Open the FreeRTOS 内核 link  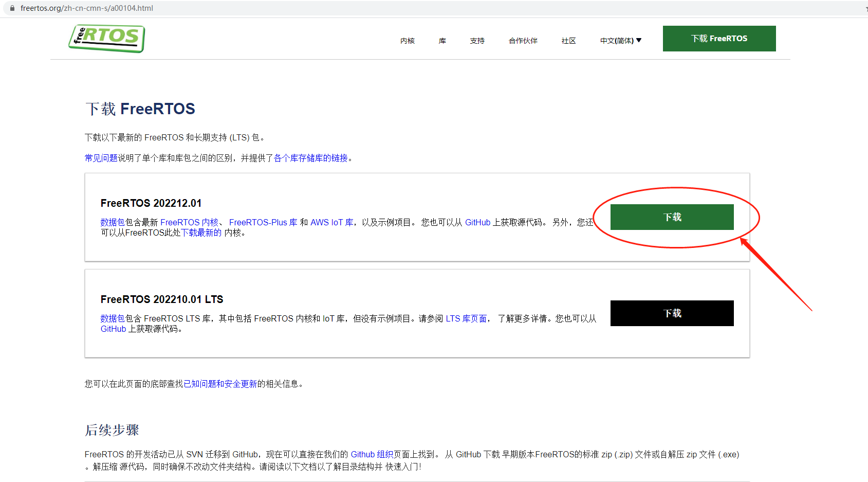(190, 222)
